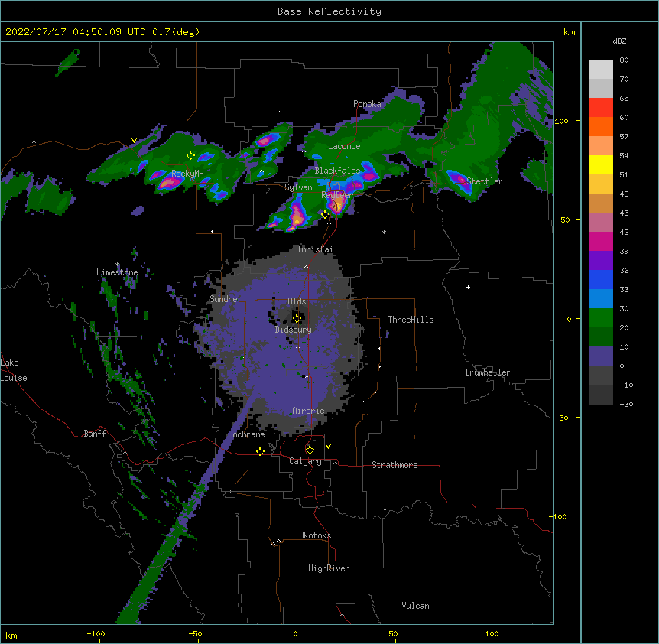Click the 80 value in the dBZ legend

click(x=624, y=60)
